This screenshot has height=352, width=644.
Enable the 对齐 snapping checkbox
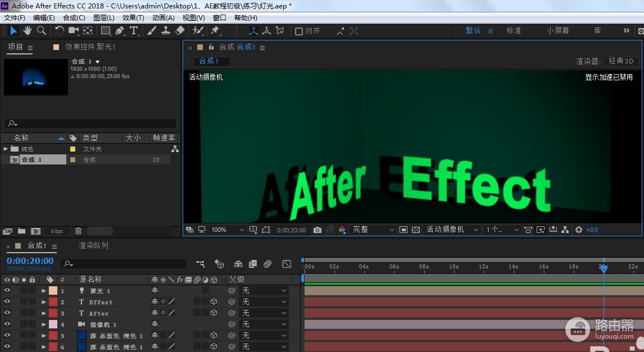point(299,31)
